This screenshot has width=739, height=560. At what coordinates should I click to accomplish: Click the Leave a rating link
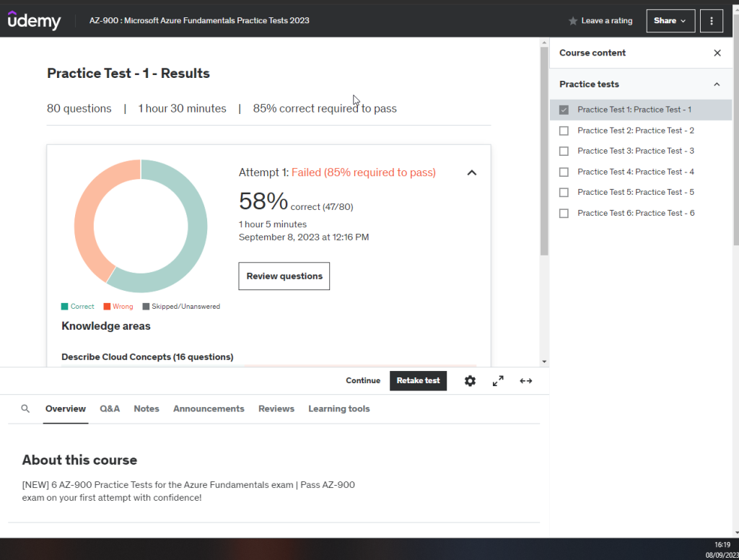click(606, 21)
